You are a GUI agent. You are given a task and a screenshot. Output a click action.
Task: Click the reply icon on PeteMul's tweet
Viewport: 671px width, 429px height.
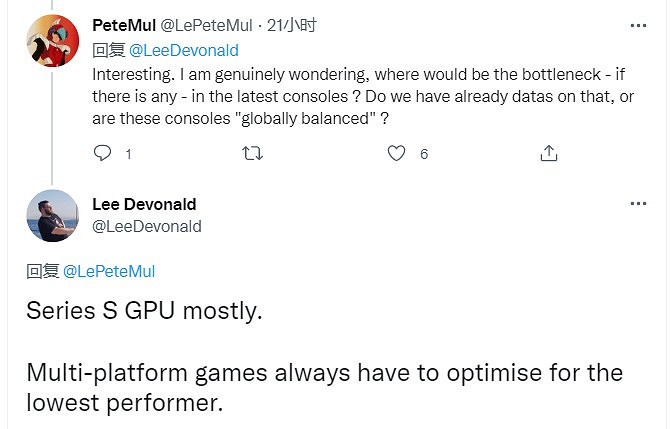tap(102, 153)
